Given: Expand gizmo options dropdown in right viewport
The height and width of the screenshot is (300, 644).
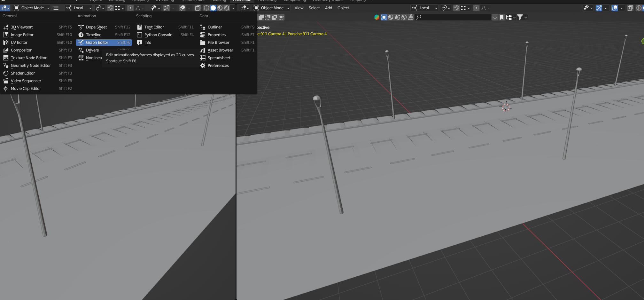Looking at the screenshot, I should click(x=606, y=8).
